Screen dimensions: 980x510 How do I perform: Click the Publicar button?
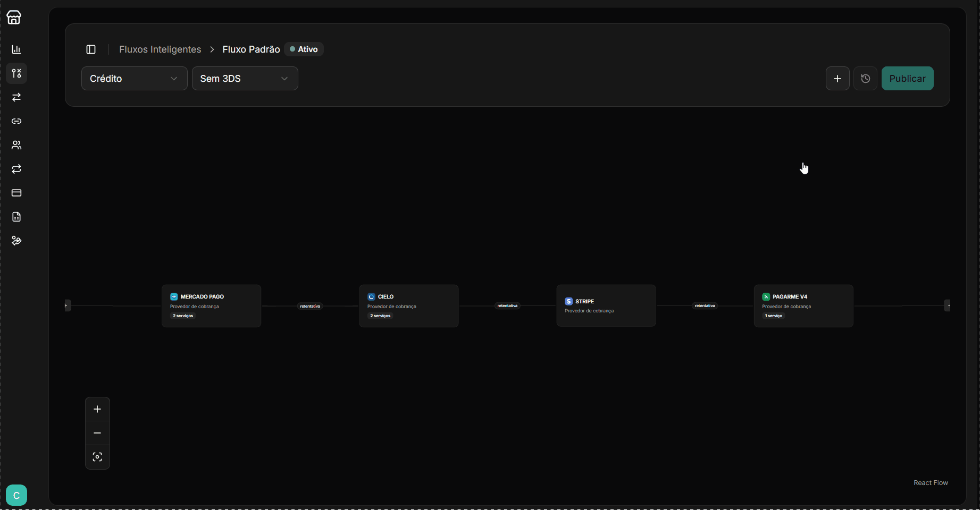pyautogui.click(x=908, y=79)
